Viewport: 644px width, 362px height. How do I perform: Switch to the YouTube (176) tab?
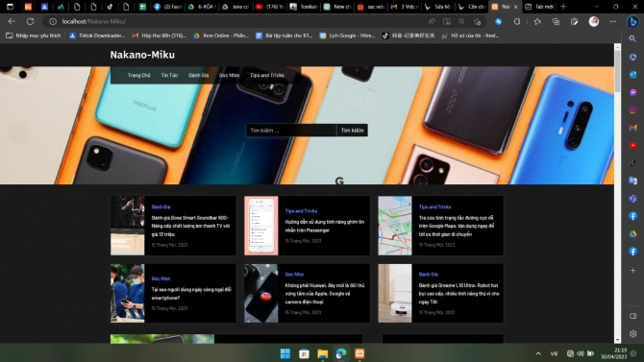click(x=269, y=7)
